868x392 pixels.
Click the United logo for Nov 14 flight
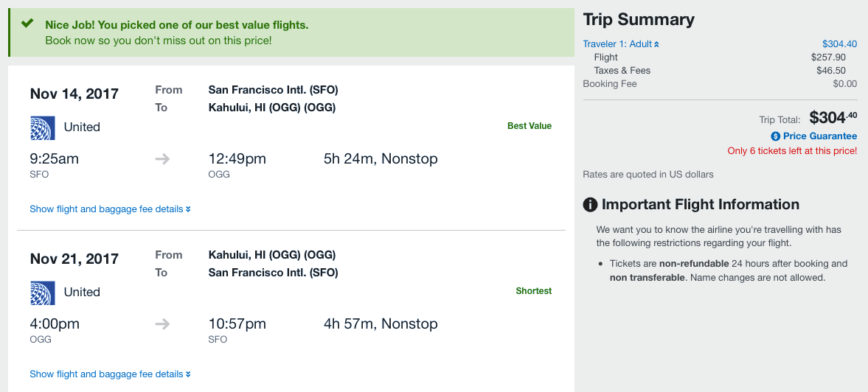(x=42, y=127)
